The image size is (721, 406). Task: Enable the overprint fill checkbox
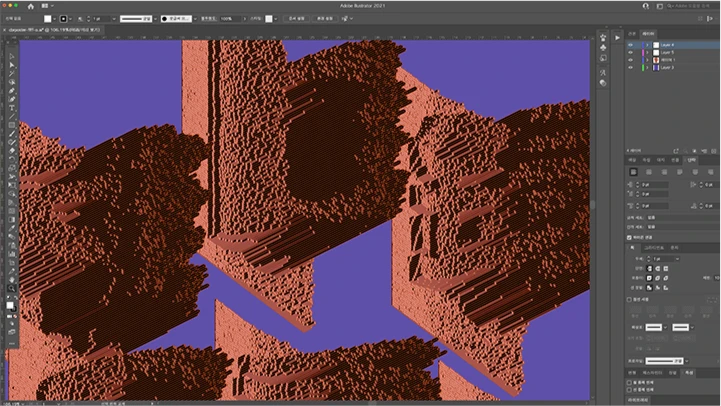pos(629,383)
